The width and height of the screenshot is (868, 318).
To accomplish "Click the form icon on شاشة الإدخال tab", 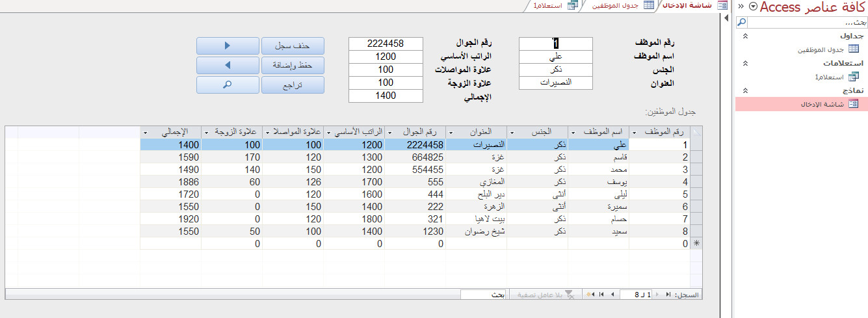I will 722,5.
